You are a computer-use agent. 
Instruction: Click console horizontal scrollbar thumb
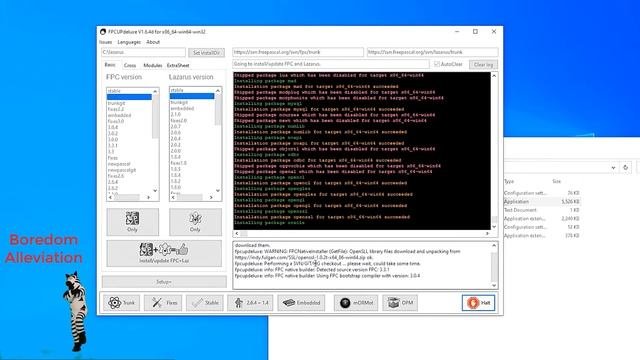pos(244,234)
